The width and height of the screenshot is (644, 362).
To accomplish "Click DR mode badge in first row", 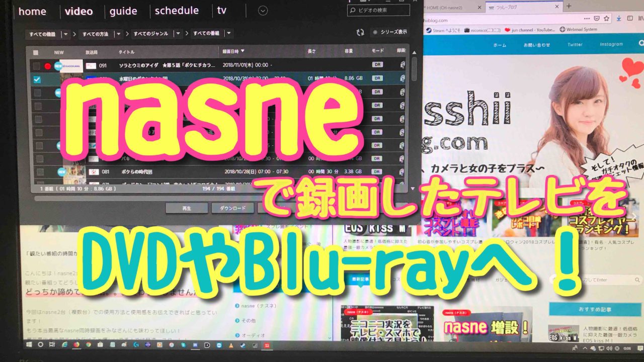I will pos(377,65).
